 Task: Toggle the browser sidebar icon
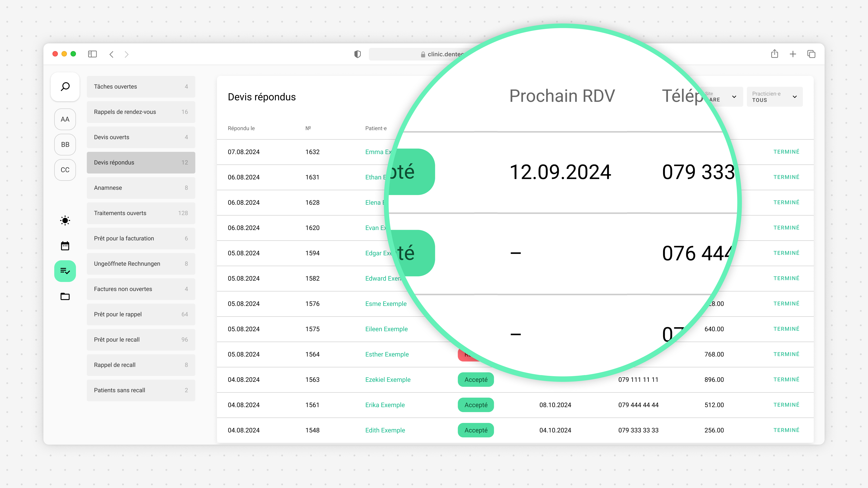[92, 54]
